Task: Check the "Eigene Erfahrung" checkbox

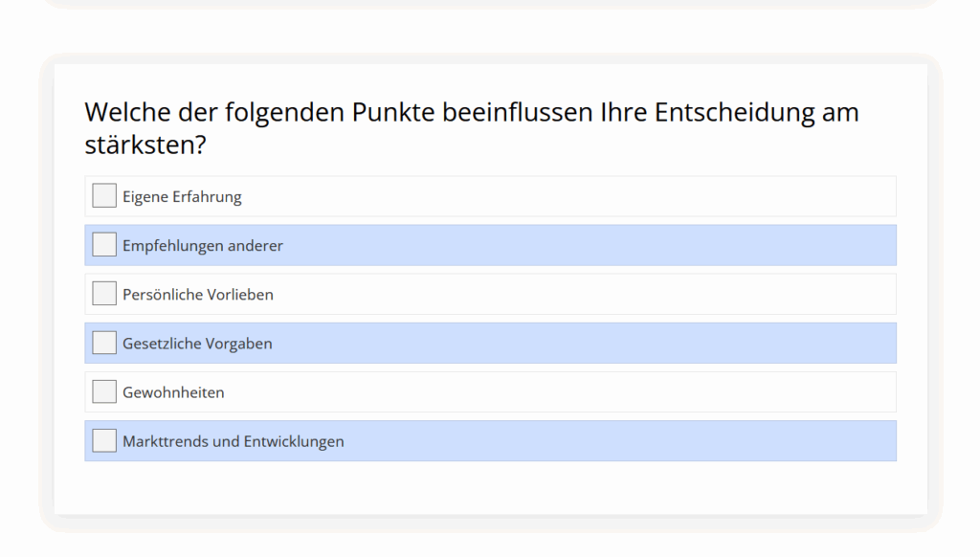Action: coord(103,194)
